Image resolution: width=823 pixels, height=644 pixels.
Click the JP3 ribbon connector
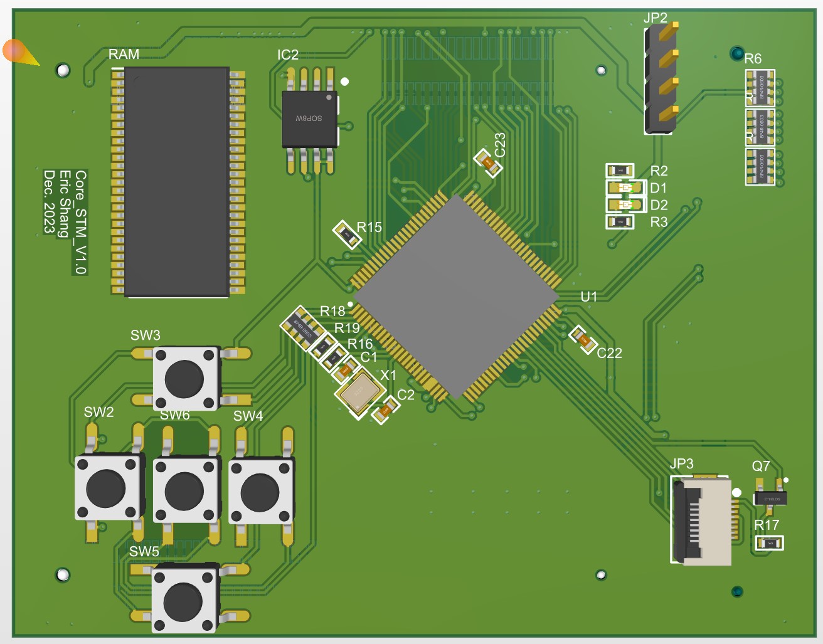click(x=701, y=520)
